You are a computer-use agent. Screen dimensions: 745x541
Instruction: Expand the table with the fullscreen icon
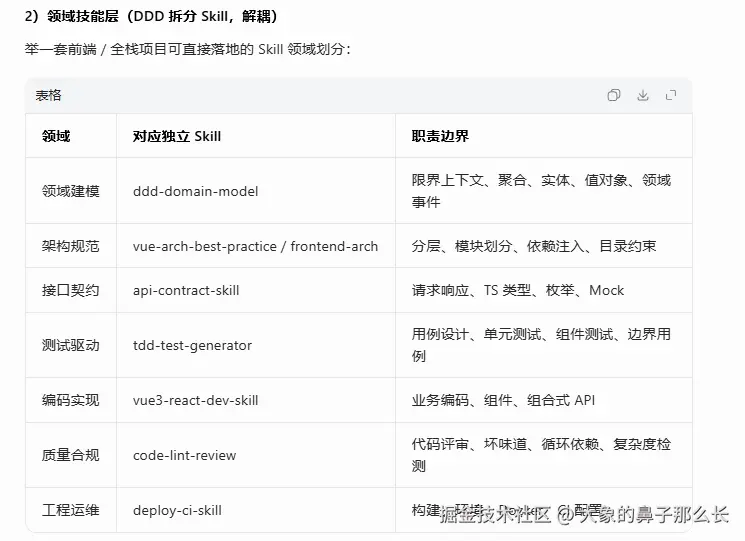coord(671,95)
